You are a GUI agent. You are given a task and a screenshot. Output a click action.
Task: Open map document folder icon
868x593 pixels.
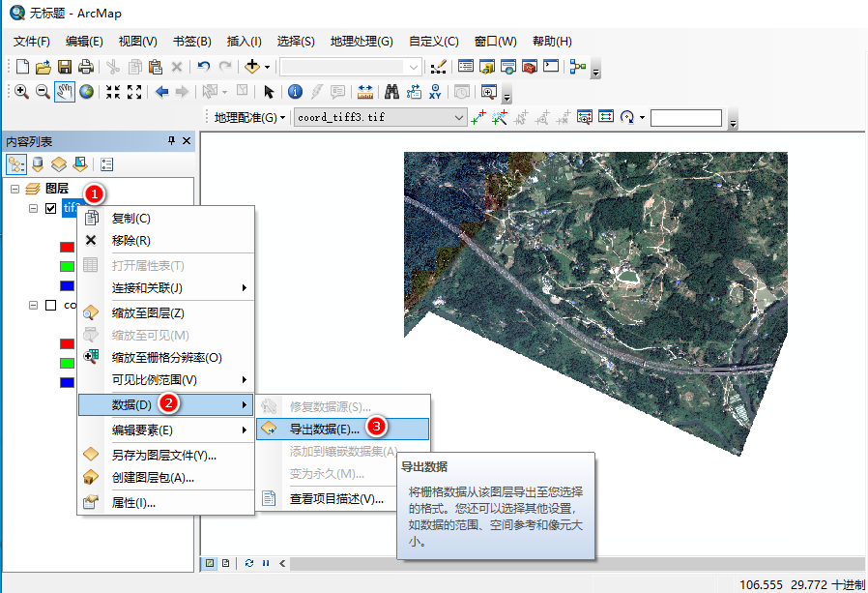[x=43, y=67]
